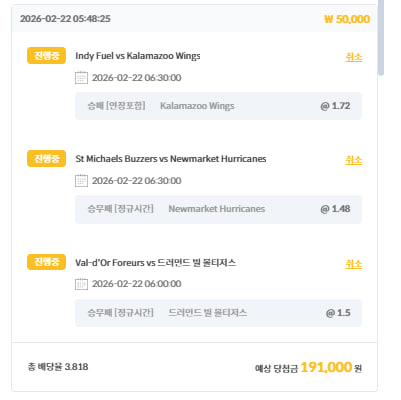Select the Kalamazoo Wings pick row
Image resolution: width=401 pixels, height=400 pixels.
tap(218, 106)
